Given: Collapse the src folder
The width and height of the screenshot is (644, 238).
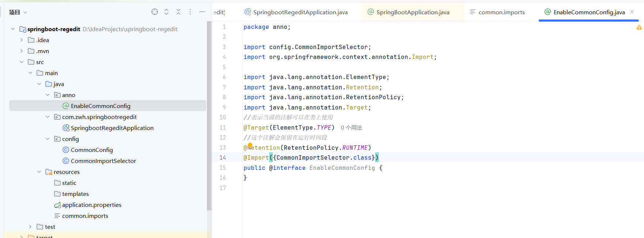Looking at the screenshot, I should [22, 62].
